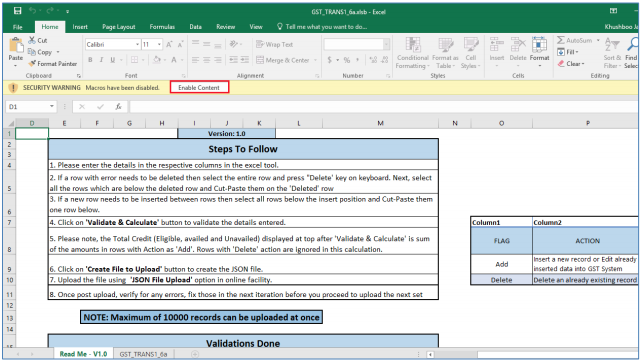Select the Read Me - V1.0 sheet tab
Image resolution: width=642 pixels, height=361 pixels.
[x=84, y=354]
